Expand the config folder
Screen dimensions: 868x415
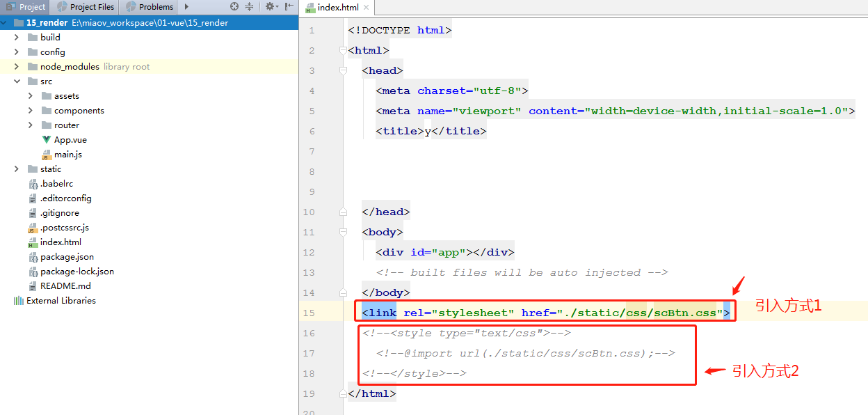[17, 52]
